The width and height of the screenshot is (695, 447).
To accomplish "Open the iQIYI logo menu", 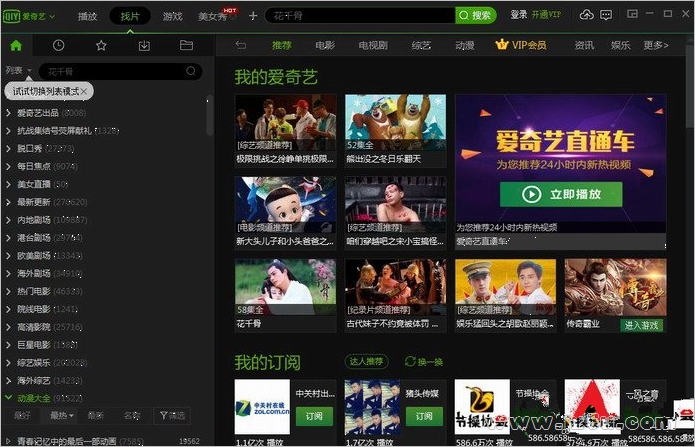I will tap(29, 16).
